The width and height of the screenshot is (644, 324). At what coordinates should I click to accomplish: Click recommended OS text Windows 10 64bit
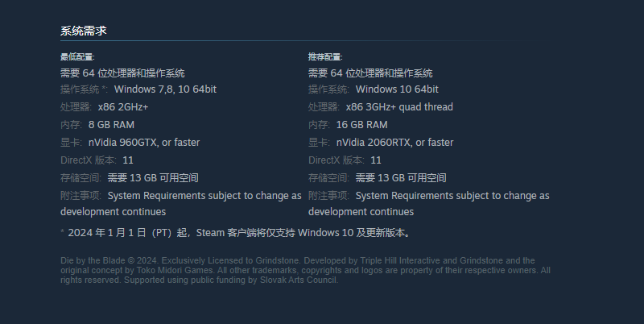[397, 89]
